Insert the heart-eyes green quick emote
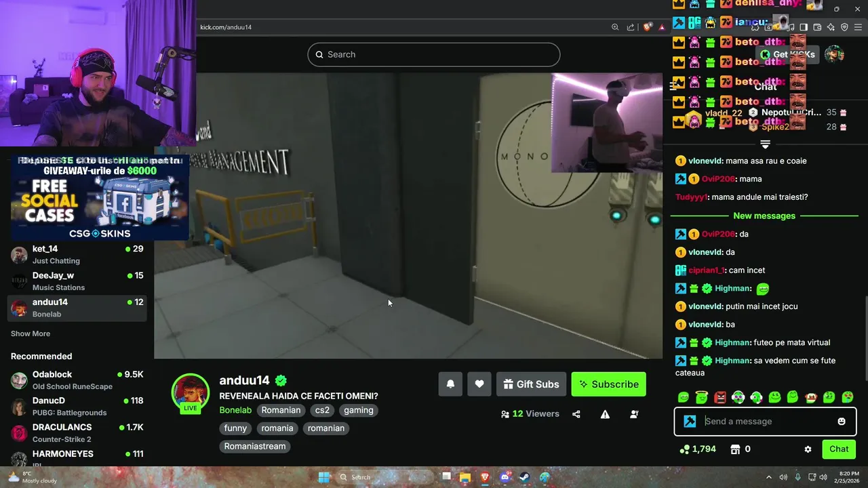This screenshot has width=868, height=488. [848, 397]
